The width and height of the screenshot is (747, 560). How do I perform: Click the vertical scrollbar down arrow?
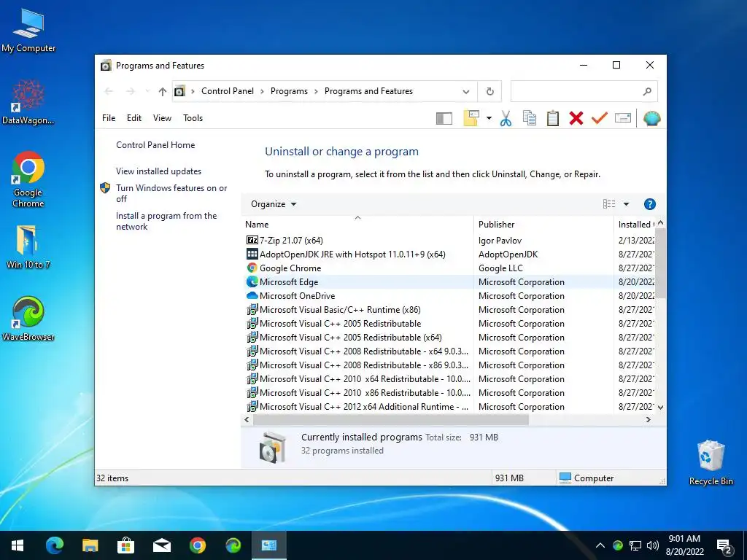(660, 408)
